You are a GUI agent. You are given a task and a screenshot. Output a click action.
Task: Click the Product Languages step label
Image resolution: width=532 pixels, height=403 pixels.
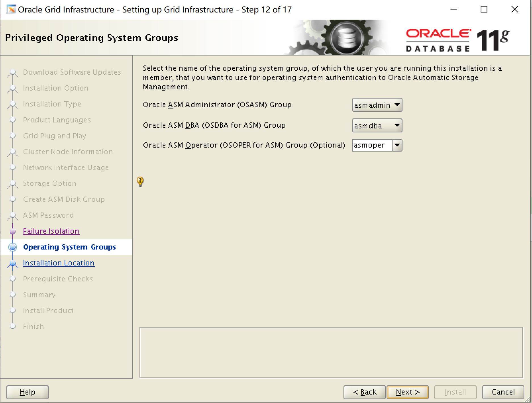(x=57, y=120)
